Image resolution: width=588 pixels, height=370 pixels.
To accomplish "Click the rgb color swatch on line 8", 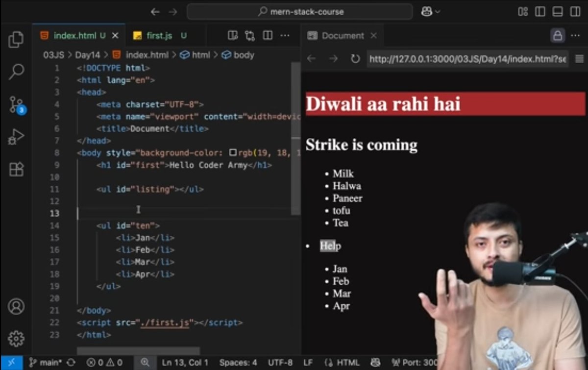I will (x=233, y=153).
